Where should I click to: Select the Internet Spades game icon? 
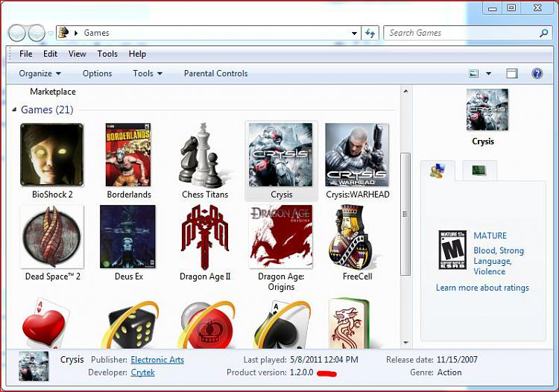[x=282, y=325]
